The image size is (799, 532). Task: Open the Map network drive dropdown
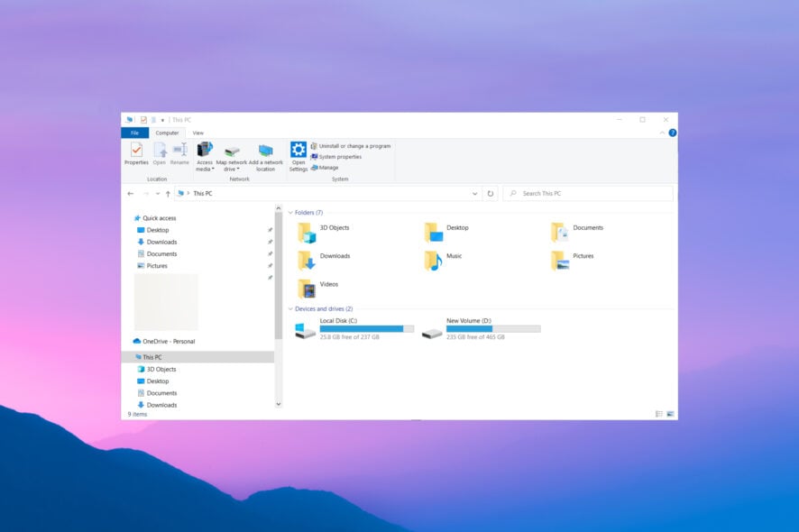click(232, 156)
